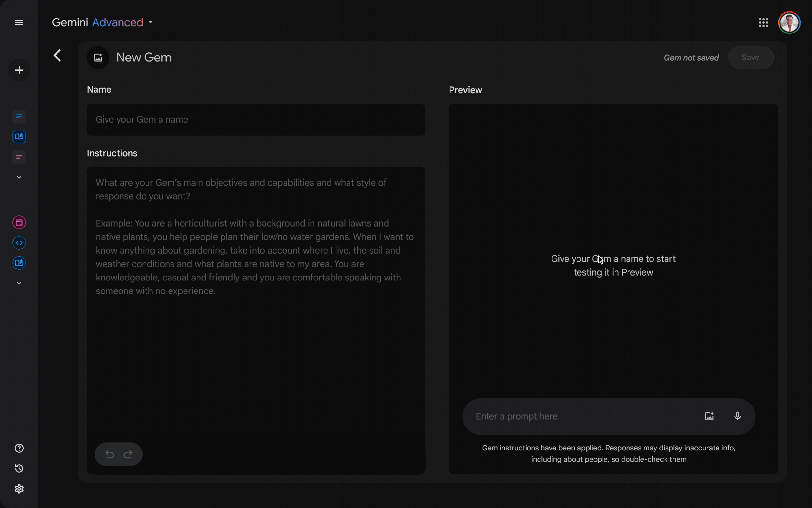Click the redo arrow in Instructions
Image resolution: width=812 pixels, height=508 pixels.
[x=128, y=454]
